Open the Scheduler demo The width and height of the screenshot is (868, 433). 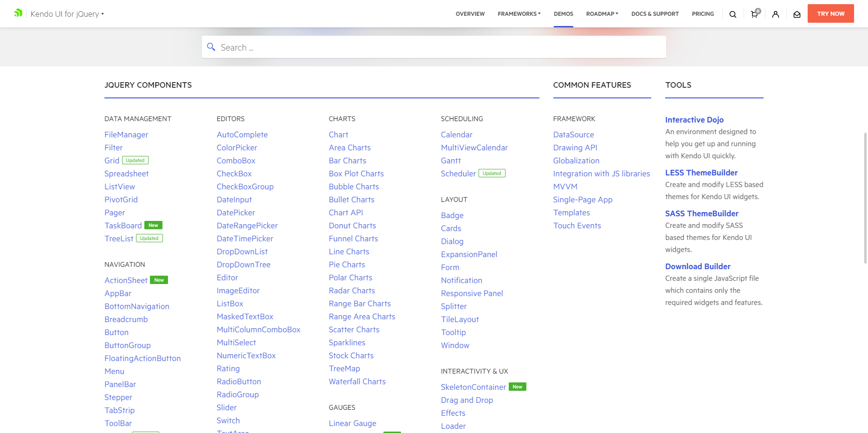[458, 174]
